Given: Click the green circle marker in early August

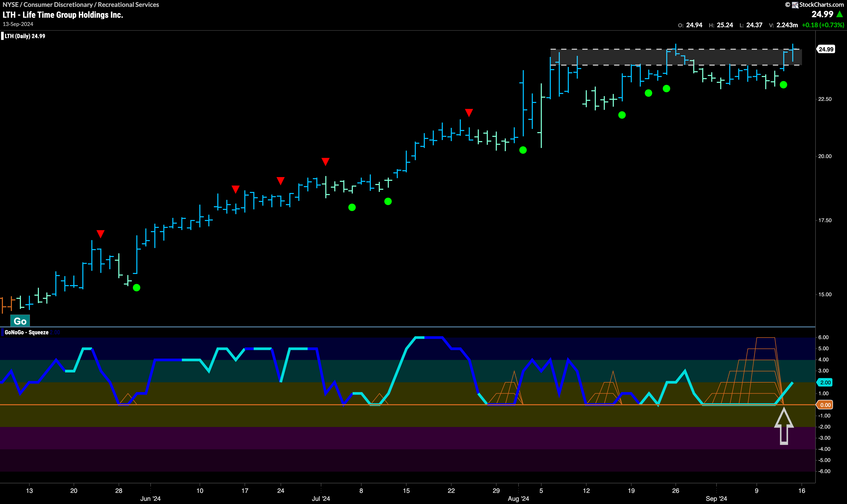Looking at the screenshot, I should [x=523, y=150].
